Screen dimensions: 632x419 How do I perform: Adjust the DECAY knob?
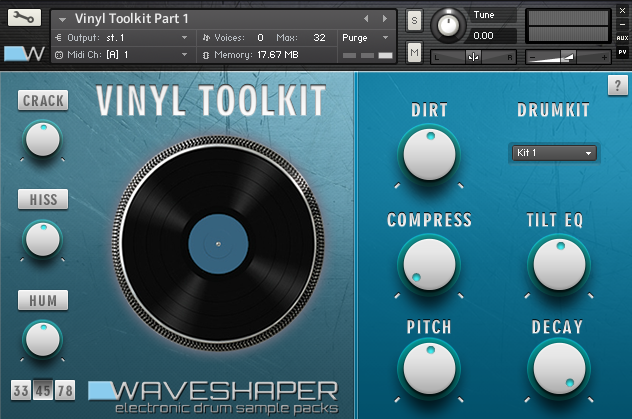point(559,369)
